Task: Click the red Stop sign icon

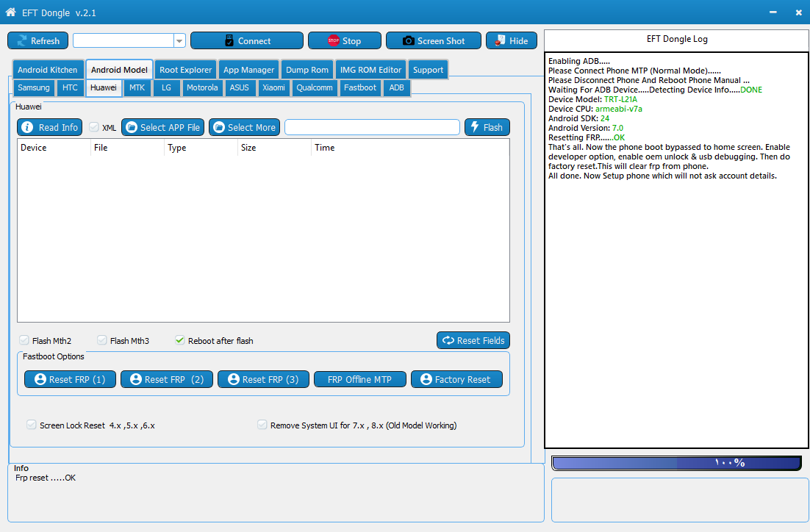Action: 333,40
